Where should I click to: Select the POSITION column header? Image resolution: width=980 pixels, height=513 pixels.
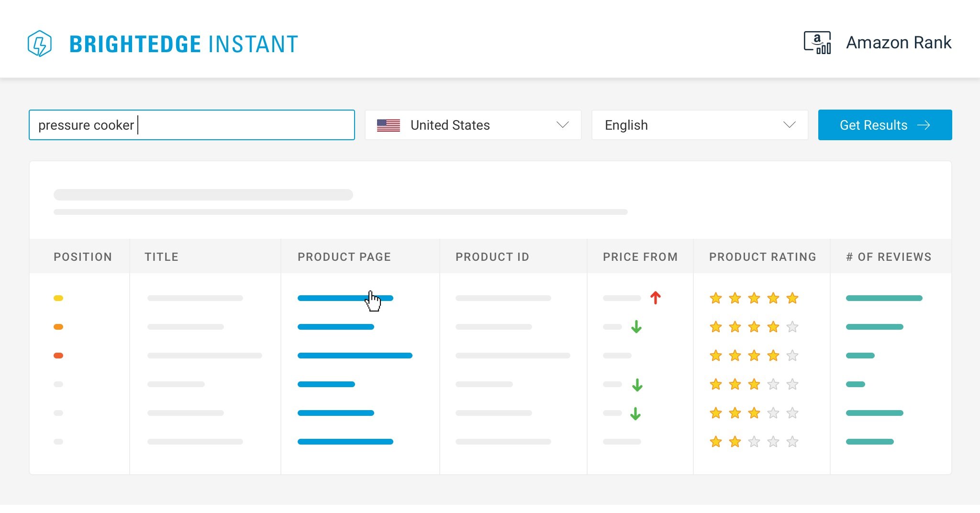click(82, 256)
